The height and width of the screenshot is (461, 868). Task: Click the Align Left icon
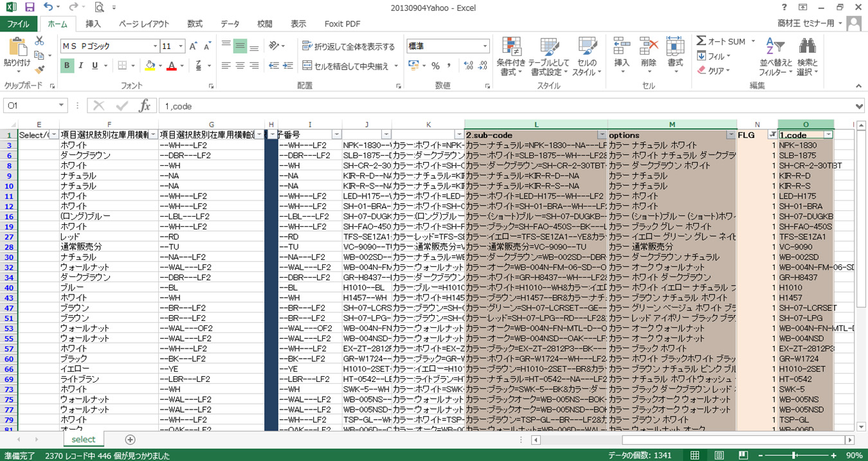(226, 66)
